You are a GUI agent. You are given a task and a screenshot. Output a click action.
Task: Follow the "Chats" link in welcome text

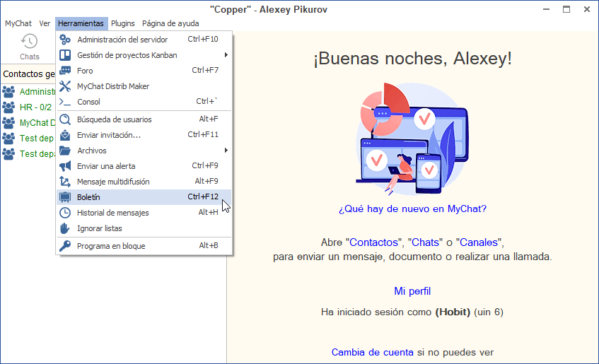tap(425, 242)
